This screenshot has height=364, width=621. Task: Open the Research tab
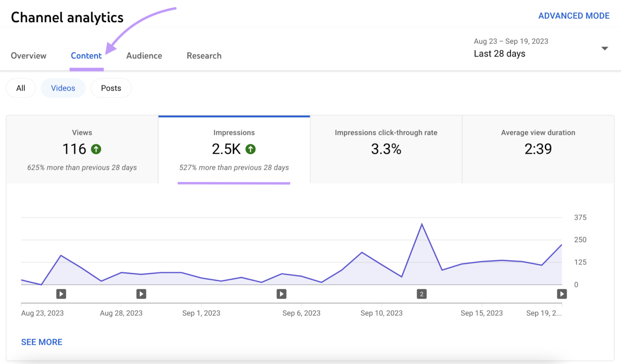(x=204, y=55)
